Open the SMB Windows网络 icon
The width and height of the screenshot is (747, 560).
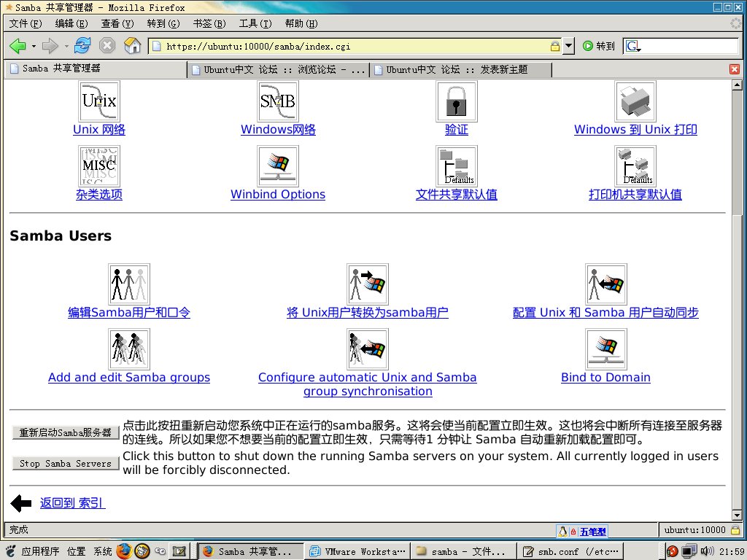pyautogui.click(x=278, y=101)
